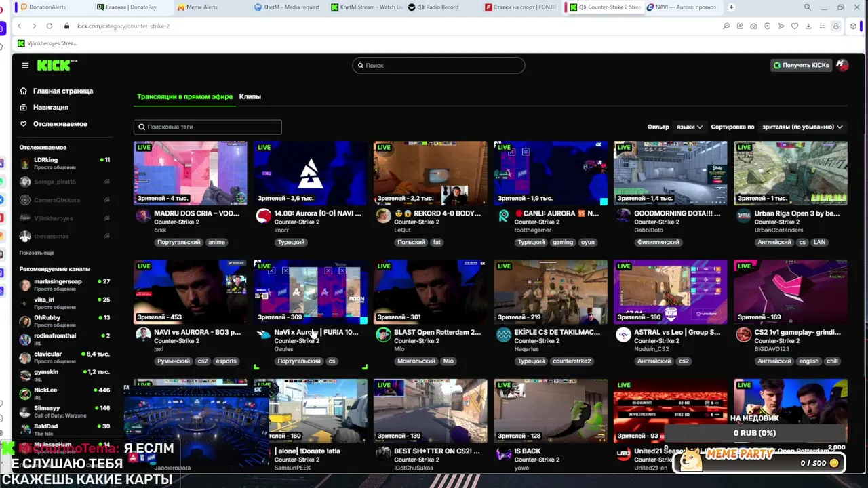Open the LeQut channel avatar
Image resolution: width=868 pixels, height=488 pixels.
[383, 216]
